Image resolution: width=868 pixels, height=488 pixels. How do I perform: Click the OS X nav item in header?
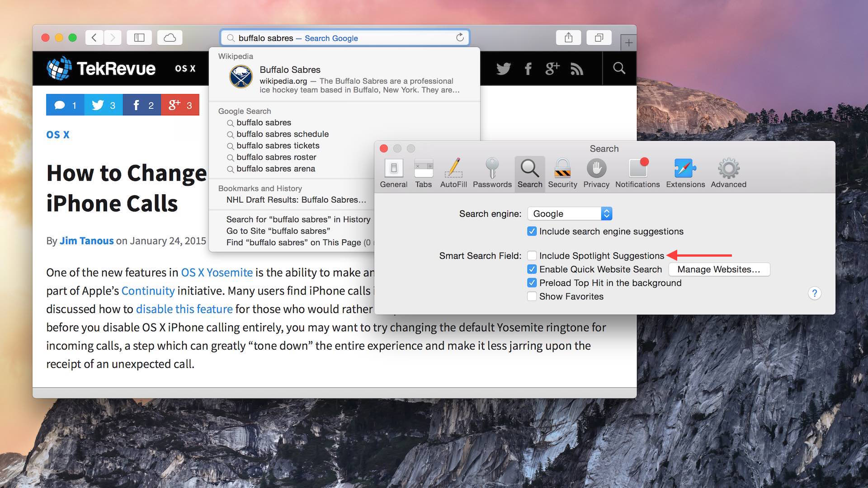[185, 68]
